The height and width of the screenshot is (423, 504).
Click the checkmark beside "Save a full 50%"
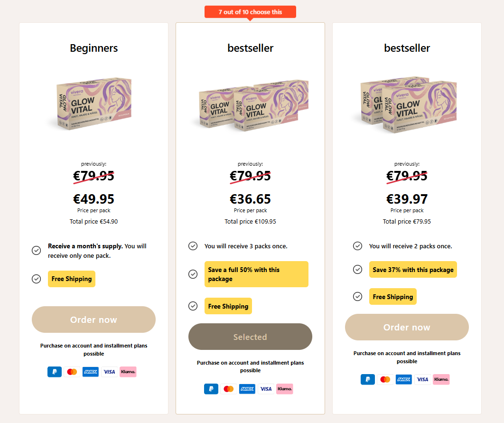(x=193, y=274)
